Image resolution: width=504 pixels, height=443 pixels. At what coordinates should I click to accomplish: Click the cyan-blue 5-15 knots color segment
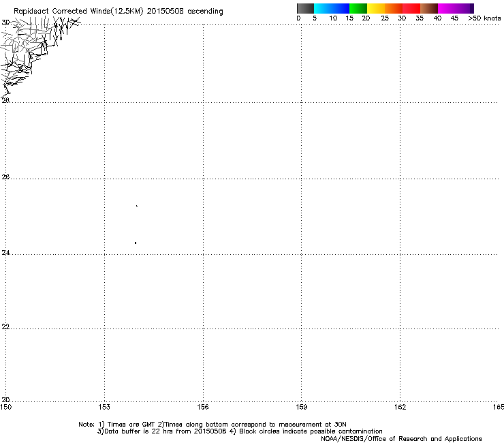(x=332, y=8)
